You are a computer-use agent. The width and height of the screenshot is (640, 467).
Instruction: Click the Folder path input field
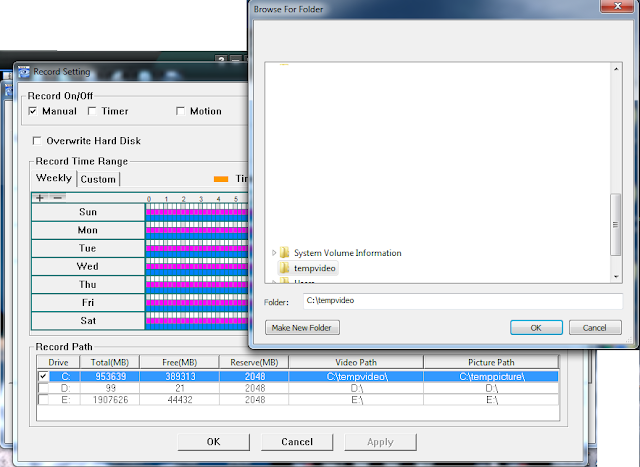pos(463,301)
